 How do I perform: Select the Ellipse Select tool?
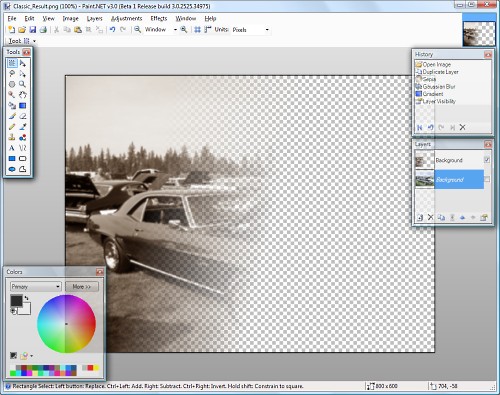(x=12, y=84)
